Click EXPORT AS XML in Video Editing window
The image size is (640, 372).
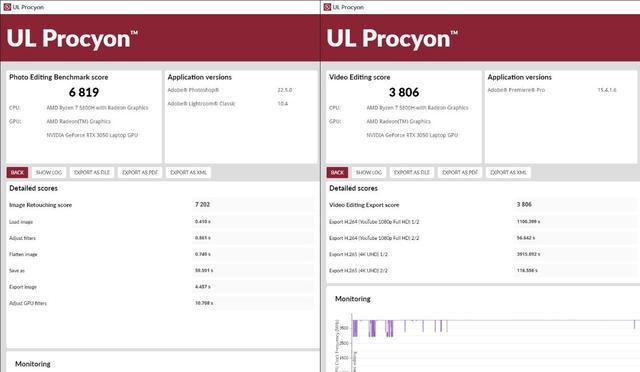508,172
